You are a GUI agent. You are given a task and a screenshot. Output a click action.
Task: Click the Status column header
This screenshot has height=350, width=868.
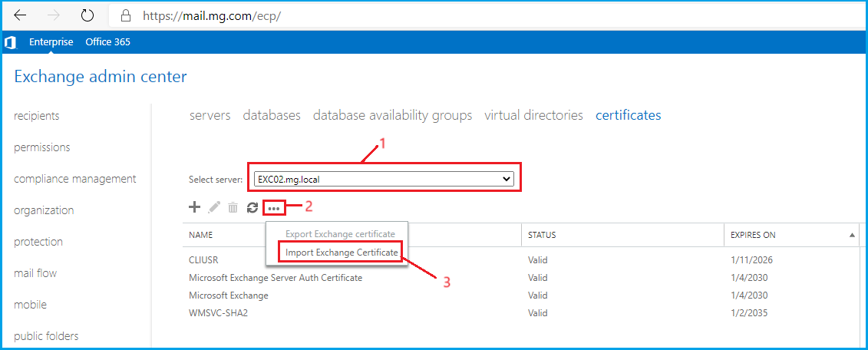[x=542, y=235]
